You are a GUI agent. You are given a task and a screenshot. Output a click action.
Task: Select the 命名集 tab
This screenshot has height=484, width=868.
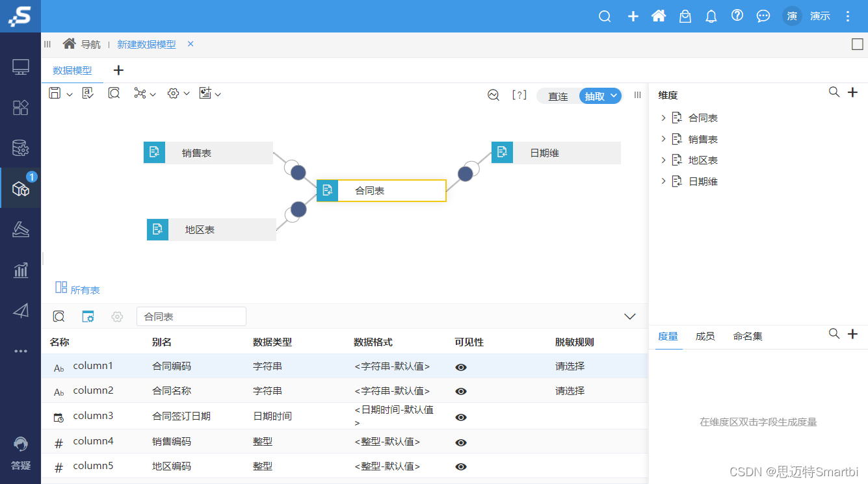pyautogui.click(x=748, y=336)
